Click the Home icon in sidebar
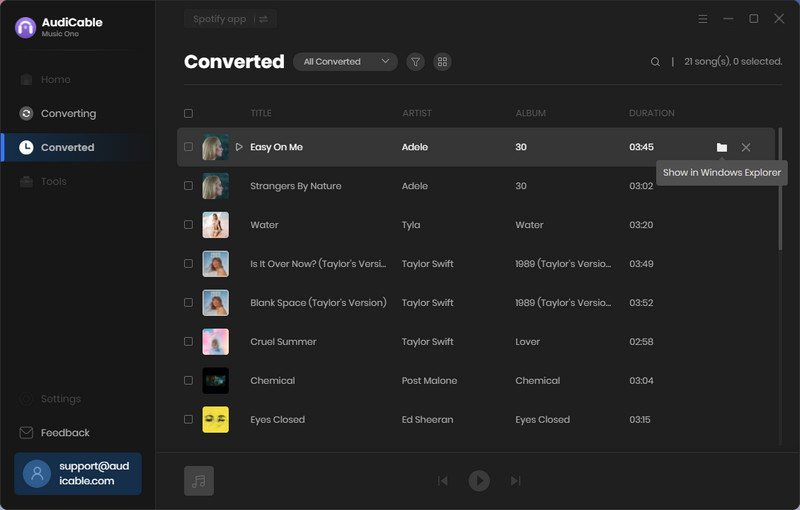800x510 pixels. [26, 80]
